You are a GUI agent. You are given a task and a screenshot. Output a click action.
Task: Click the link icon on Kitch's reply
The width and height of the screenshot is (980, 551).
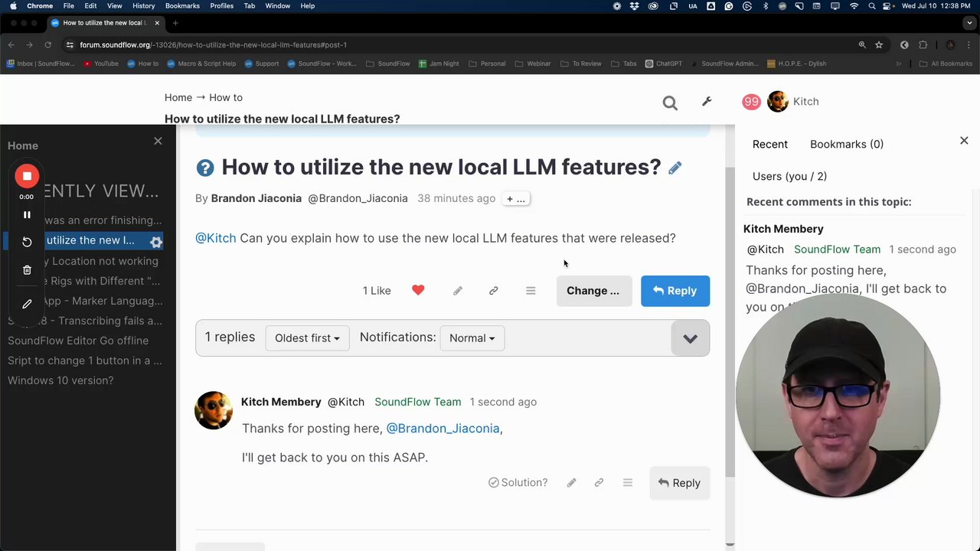click(599, 483)
